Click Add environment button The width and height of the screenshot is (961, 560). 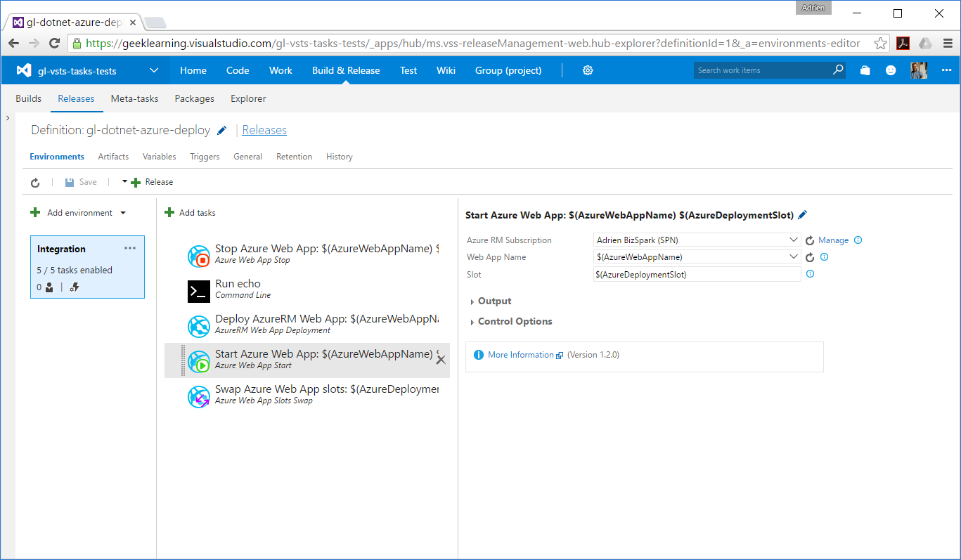(x=72, y=213)
